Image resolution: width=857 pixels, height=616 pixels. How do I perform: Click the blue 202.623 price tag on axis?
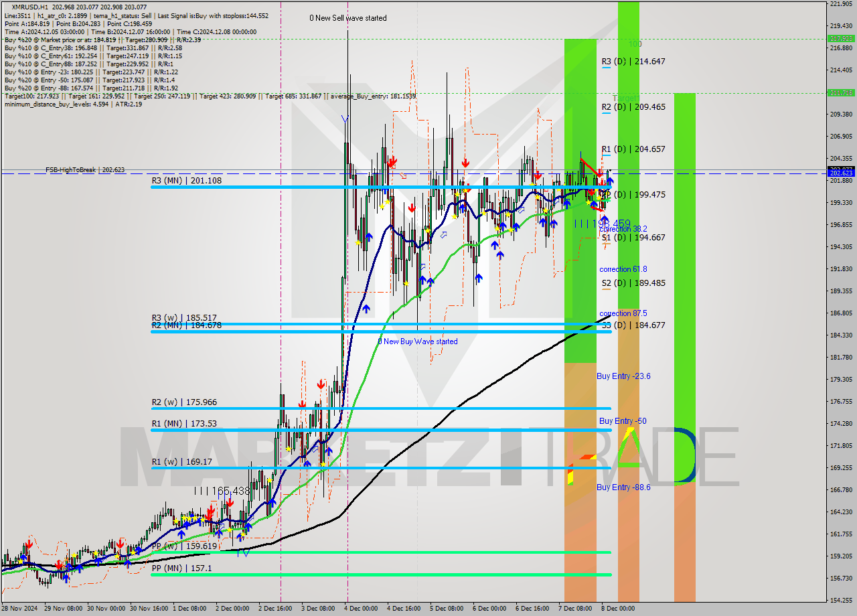[x=841, y=173]
